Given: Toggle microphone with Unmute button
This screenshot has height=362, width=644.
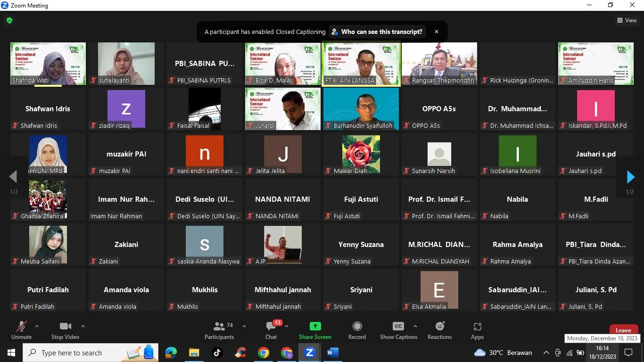Looking at the screenshot, I should tap(22, 330).
